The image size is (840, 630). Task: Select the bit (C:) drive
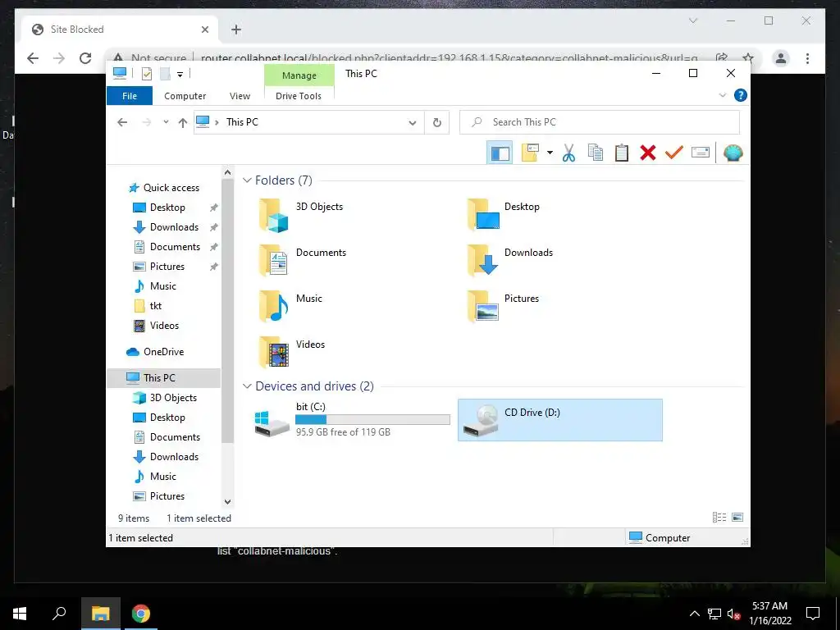tap(352, 420)
